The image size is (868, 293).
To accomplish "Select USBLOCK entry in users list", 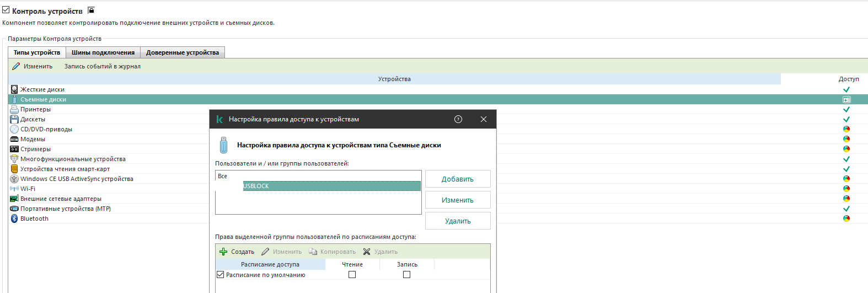I will click(331, 187).
